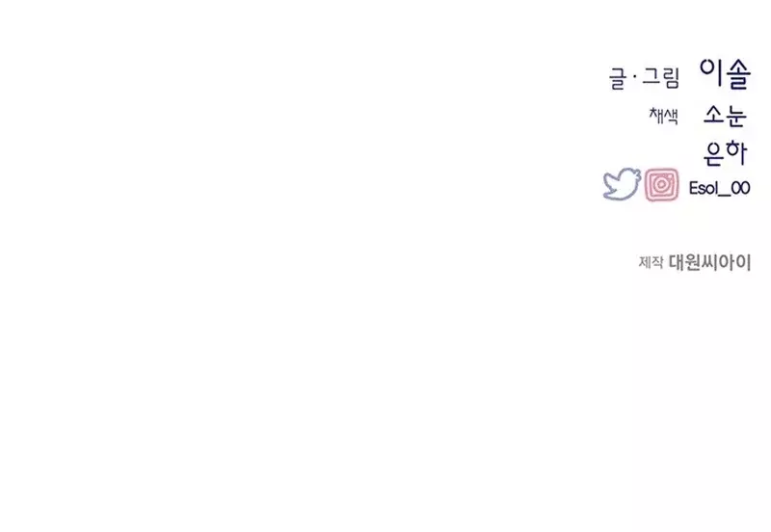The width and height of the screenshot is (771, 532).
Task: Open publisher name 대원씨아이
Action: (709, 262)
